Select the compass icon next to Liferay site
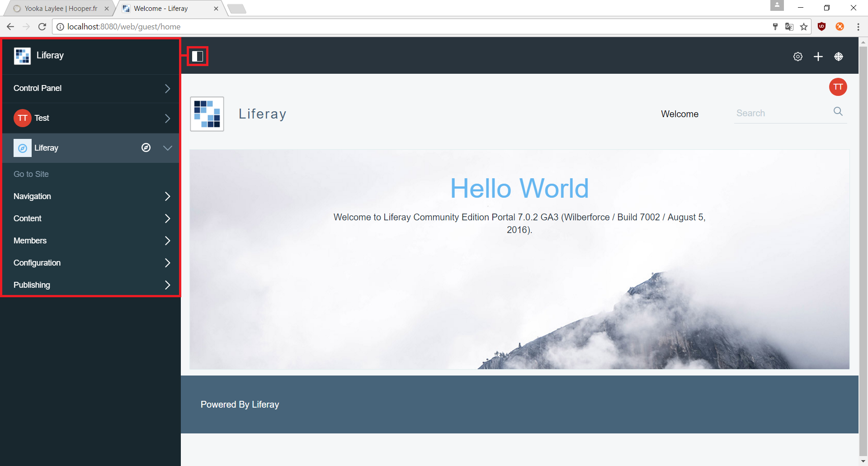The height and width of the screenshot is (466, 868). 146,147
